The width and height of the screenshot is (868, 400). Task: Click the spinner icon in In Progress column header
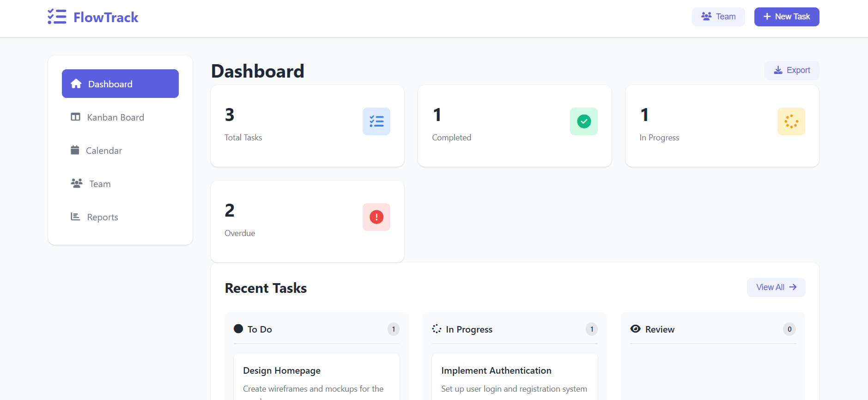click(x=437, y=329)
